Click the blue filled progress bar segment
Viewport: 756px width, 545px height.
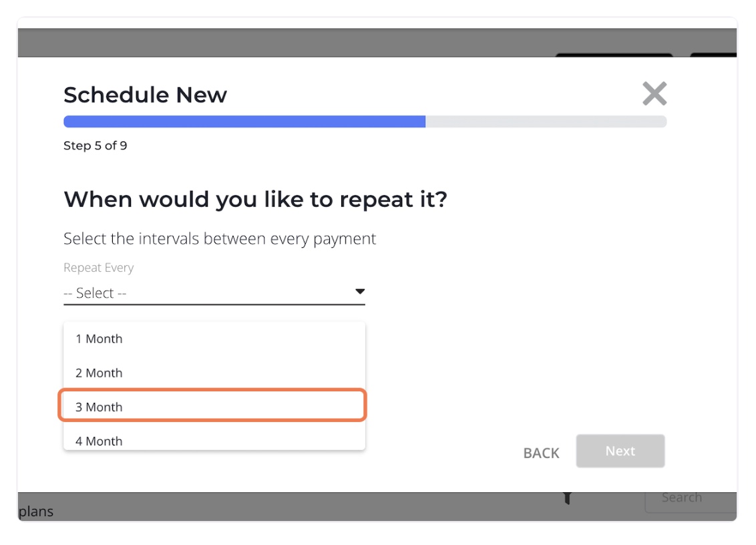(244, 122)
